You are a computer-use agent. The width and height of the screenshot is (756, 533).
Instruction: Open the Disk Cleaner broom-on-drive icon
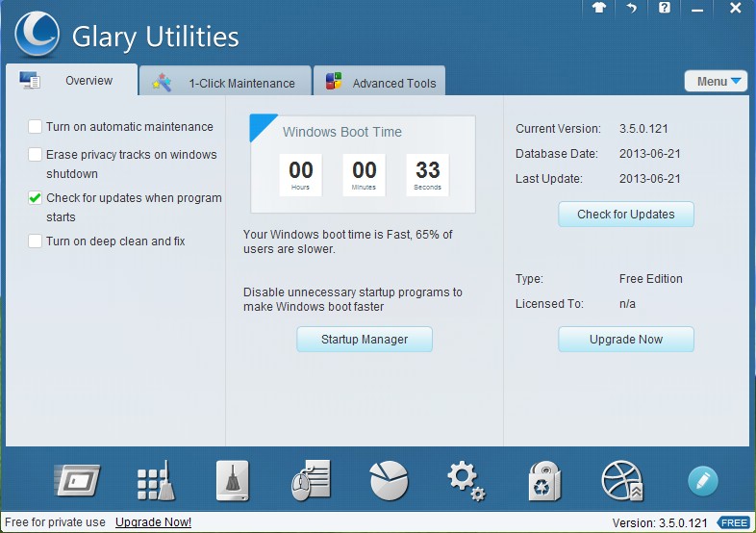point(233,479)
